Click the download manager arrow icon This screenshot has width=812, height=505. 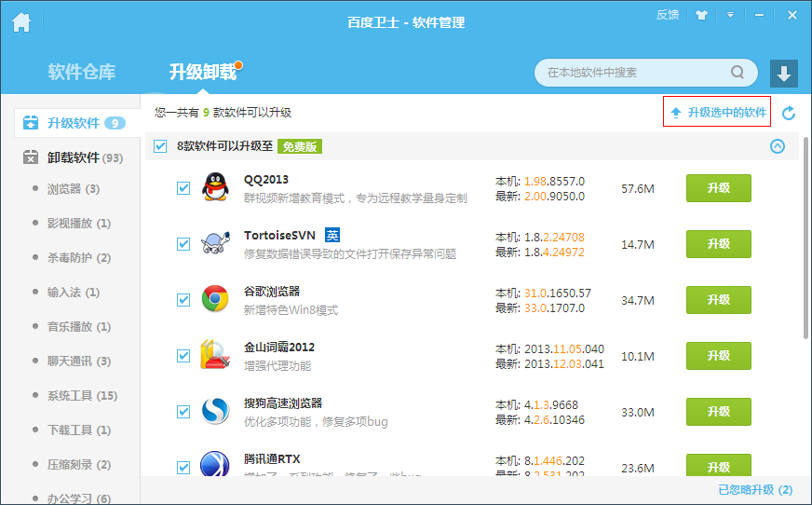click(x=784, y=74)
